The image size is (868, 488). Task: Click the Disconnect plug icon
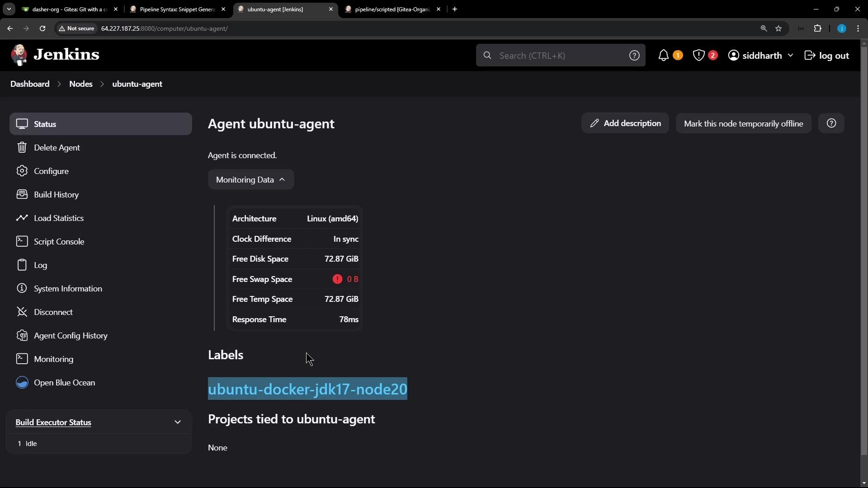(x=22, y=312)
